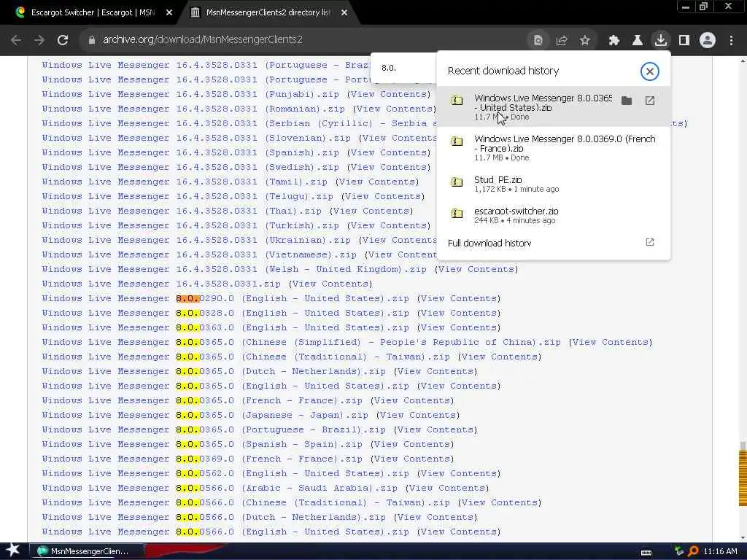
Task: Download 16.4.3528.0331 Swedish zip
Action: point(190,167)
